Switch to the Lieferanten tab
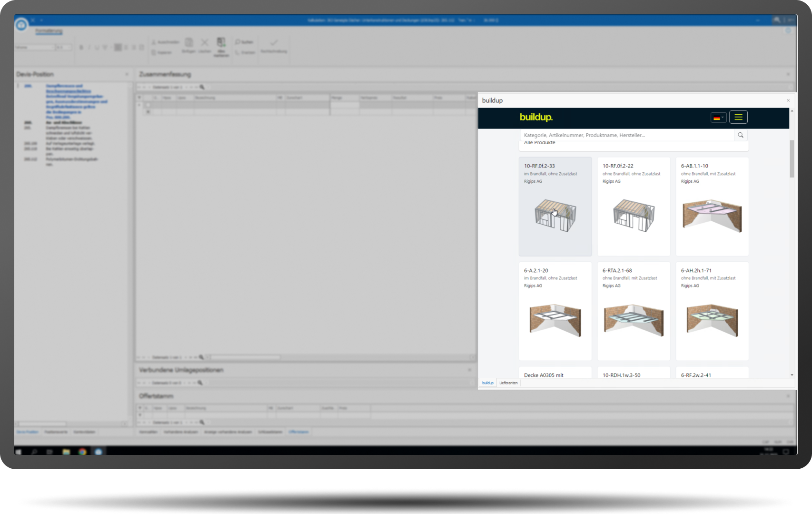Screen dimensions: 812x514 [x=508, y=383]
